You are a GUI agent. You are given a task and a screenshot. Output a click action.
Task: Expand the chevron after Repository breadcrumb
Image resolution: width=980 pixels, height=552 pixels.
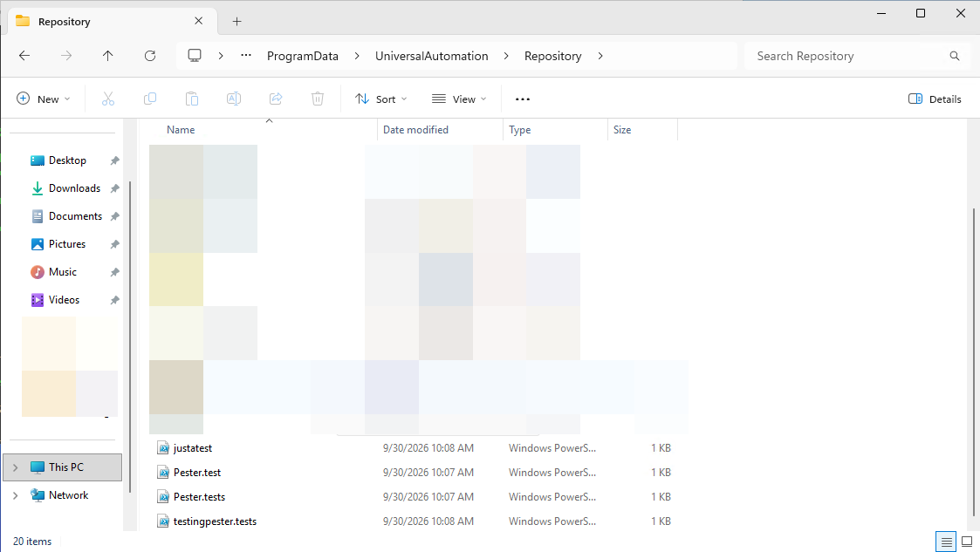click(600, 56)
